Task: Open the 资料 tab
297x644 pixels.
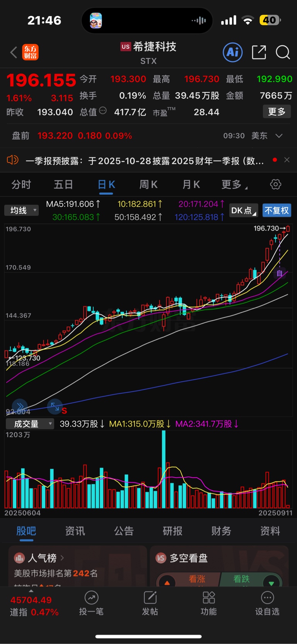Action: pyautogui.click(x=270, y=531)
